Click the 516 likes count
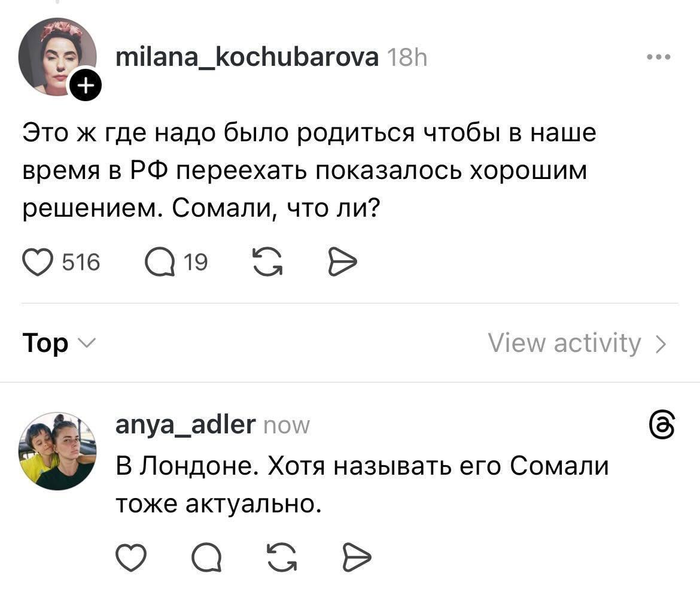The image size is (700, 595). [81, 262]
